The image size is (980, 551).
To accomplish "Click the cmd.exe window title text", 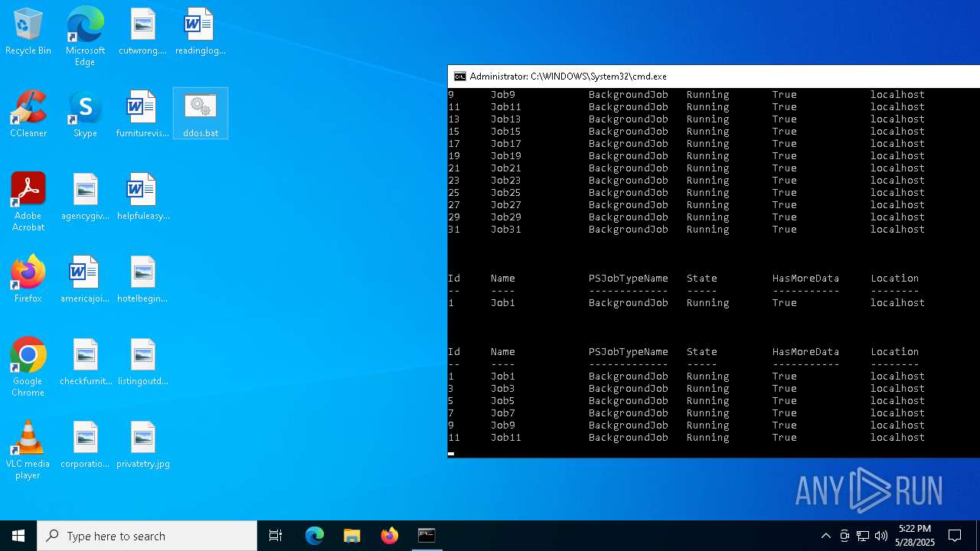I will (568, 77).
